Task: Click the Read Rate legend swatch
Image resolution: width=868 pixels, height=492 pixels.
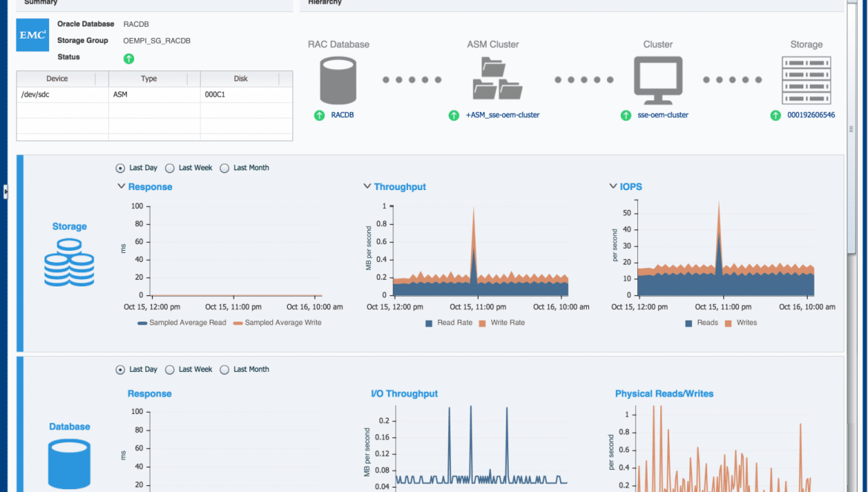Action: coord(429,324)
